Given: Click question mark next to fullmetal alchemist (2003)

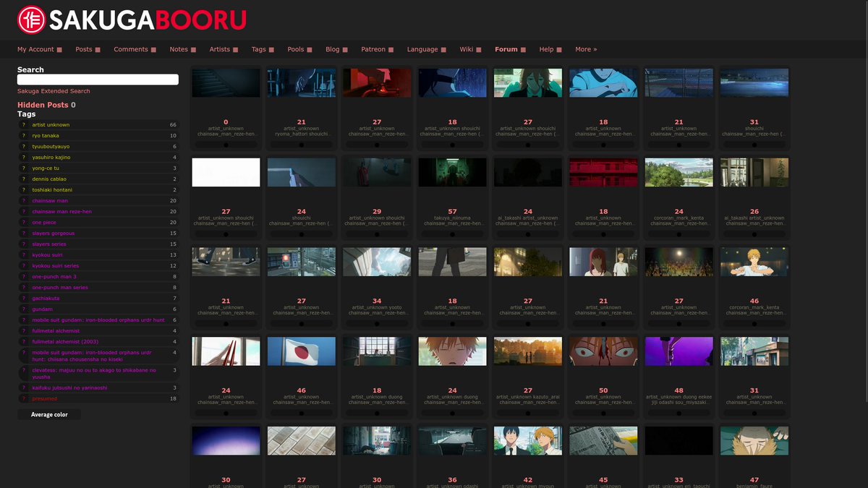Looking at the screenshot, I should point(24,342).
